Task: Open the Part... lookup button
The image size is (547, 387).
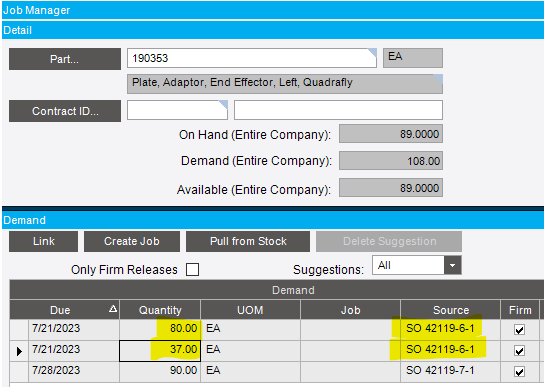Action: coord(65,59)
